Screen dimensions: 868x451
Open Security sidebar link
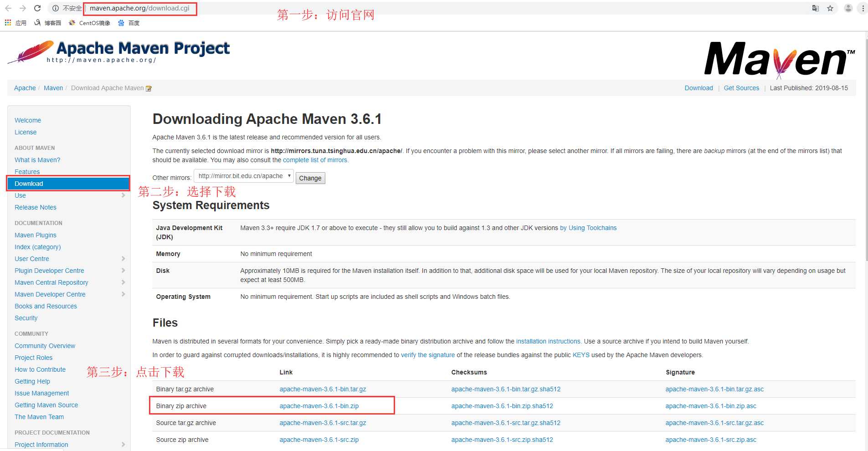tap(26, 318)
